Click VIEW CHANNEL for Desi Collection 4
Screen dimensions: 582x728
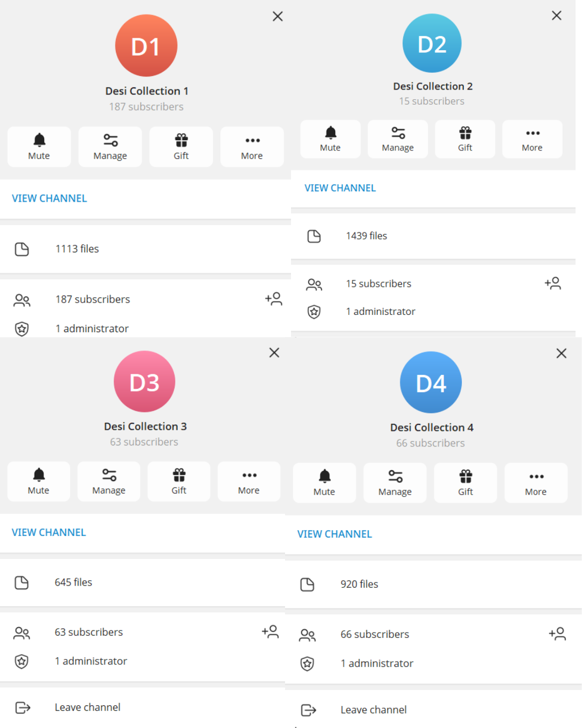point(335,534)
